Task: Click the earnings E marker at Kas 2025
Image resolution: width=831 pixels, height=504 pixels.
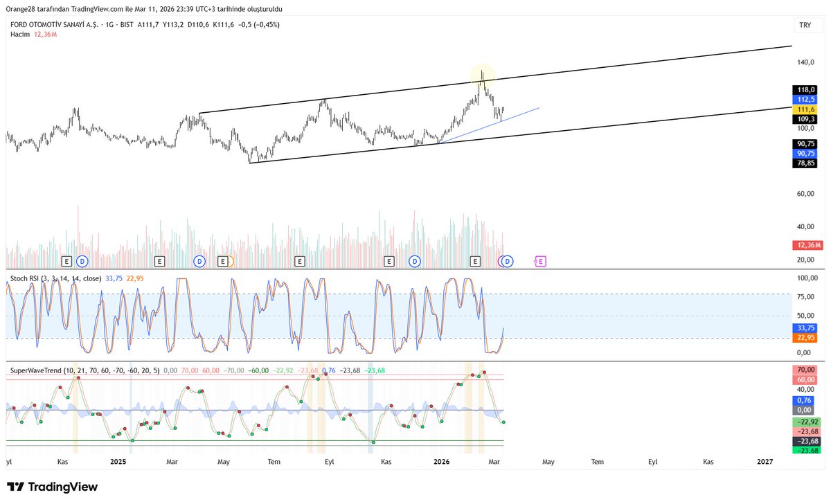Action: (x=388, y=261)
